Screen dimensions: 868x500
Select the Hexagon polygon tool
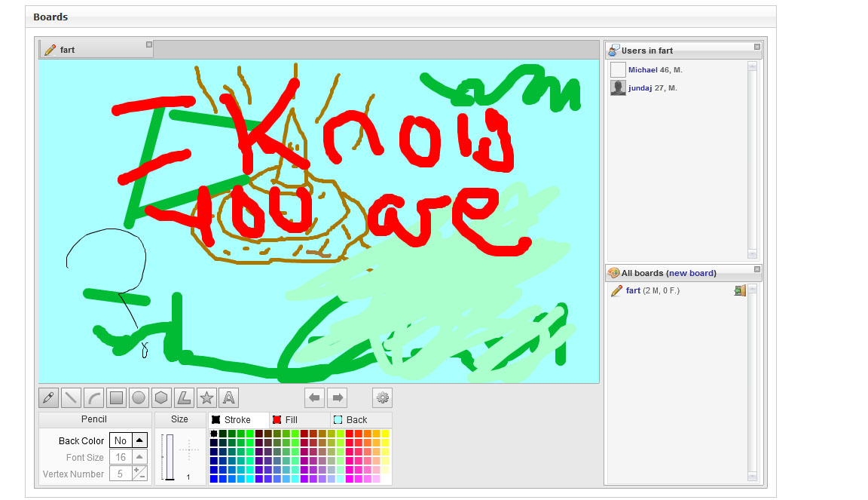click(161, 397)
